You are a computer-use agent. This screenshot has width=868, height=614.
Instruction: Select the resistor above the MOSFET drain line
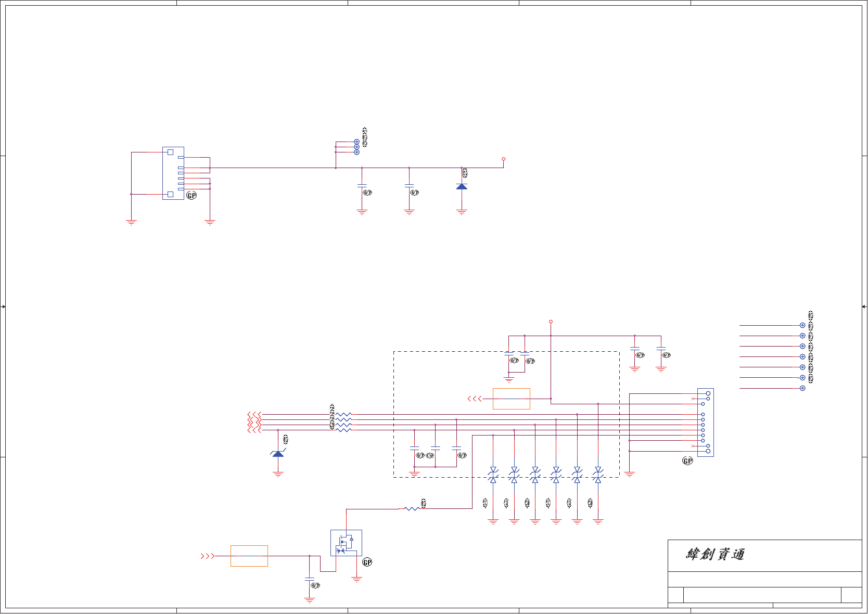[x=412, y=508]
